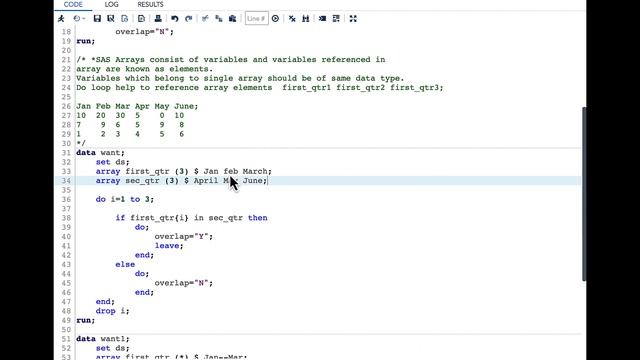
Task: Click 'do;' on line 44
Action: (142, 274)
